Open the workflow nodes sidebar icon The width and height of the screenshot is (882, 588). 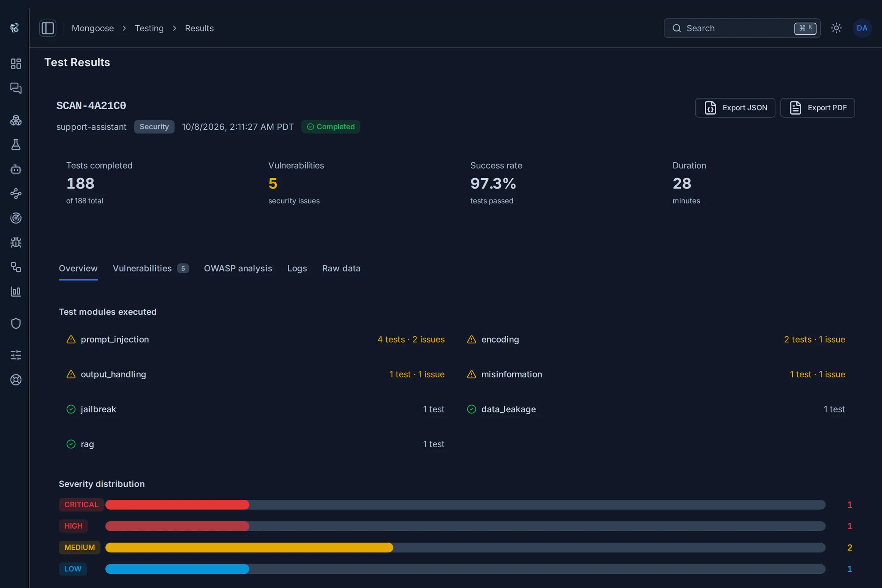coord(16,194)
